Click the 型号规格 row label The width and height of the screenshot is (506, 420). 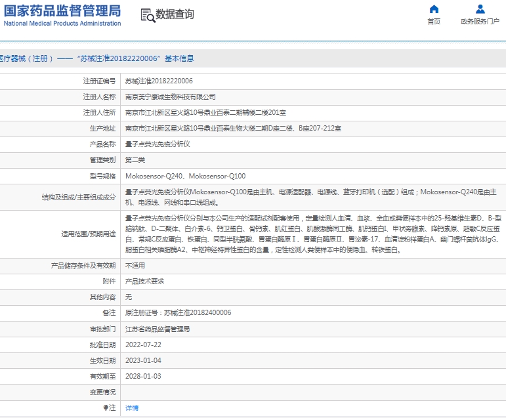point(102,176)
